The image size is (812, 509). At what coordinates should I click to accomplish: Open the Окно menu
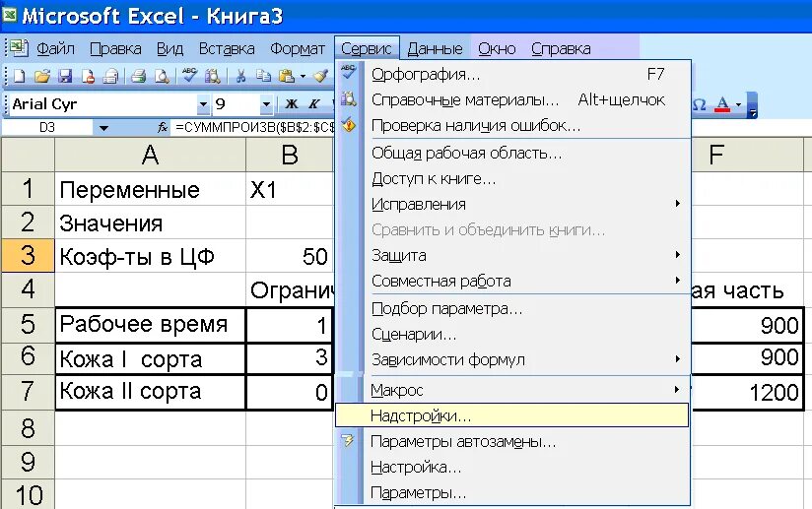(x=497, y=48)
